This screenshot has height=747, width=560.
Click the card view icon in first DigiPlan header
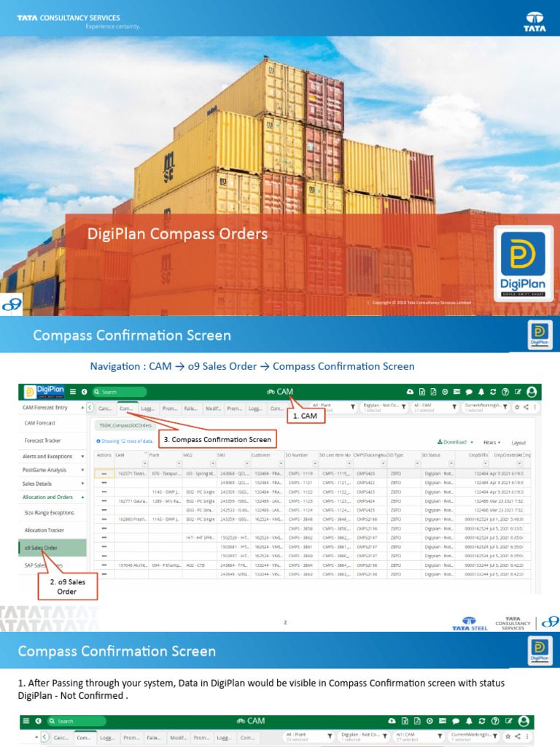point(456,392)
